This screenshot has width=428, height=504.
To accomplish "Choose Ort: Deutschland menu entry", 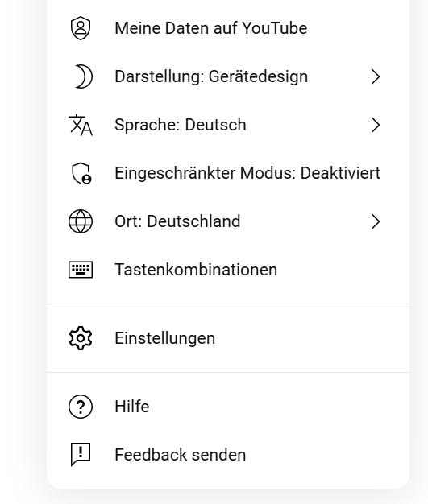I will (x=228, y=221).
